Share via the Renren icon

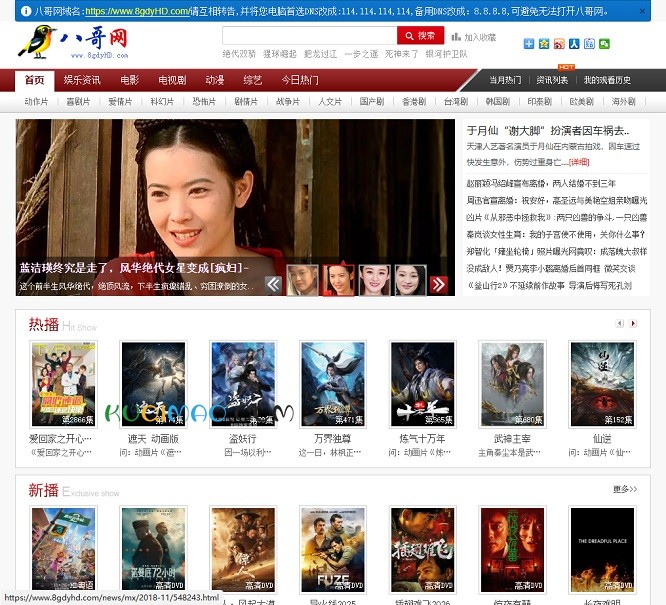click(x=574, y=43)
